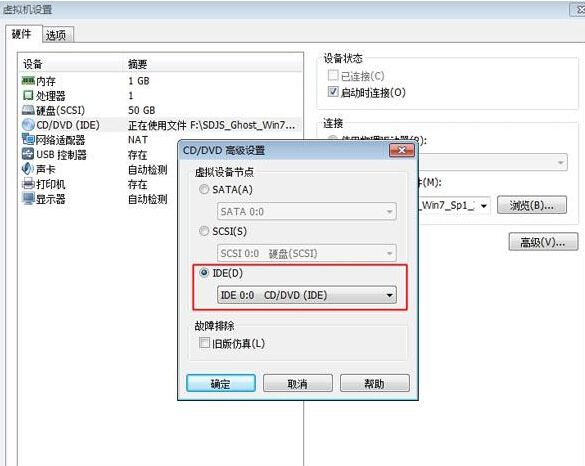The image size is (585, 466).
Task: Select the memory (内存) device icon
Action: pyautogui.click(x=28, y=80)
